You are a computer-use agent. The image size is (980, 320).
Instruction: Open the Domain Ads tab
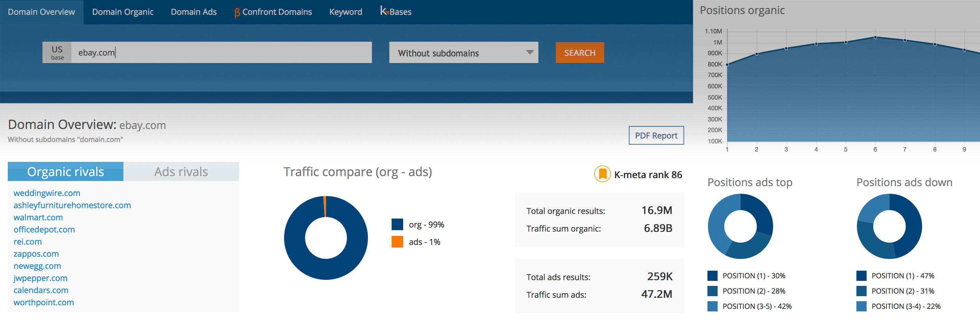[x=194, y=12]
